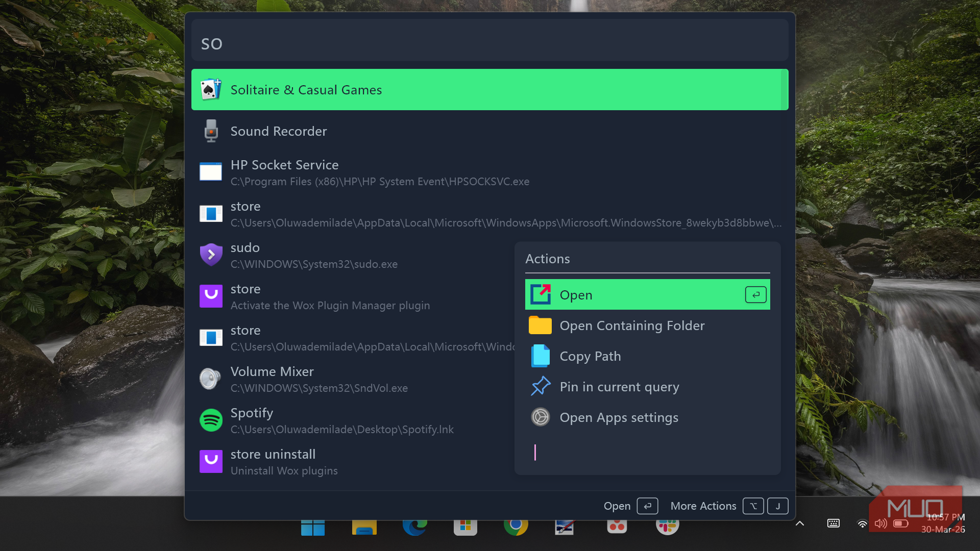This screenshot has height=551, width=980.
Task: Click the gear icon for Apps settings
Action: pos(540,417)
